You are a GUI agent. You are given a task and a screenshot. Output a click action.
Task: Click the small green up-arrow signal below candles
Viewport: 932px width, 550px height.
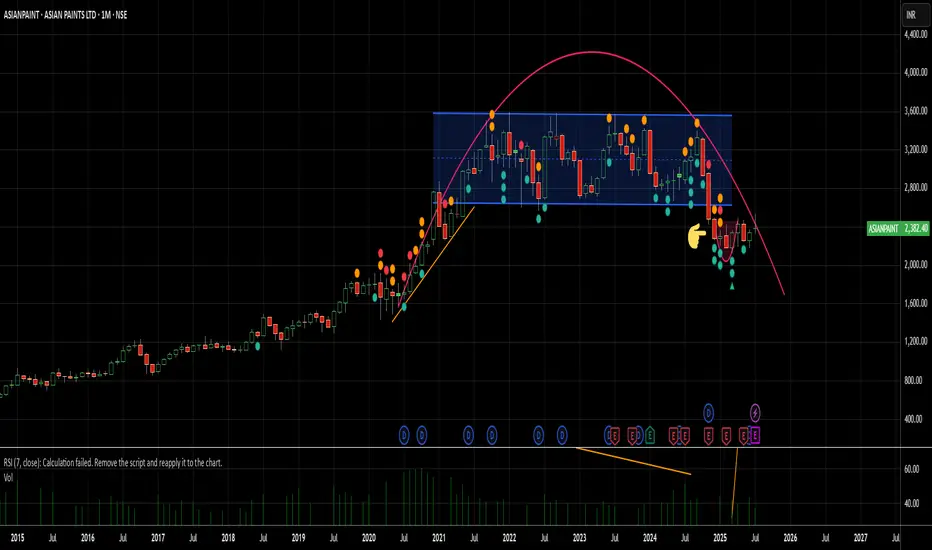click(732, 287)
